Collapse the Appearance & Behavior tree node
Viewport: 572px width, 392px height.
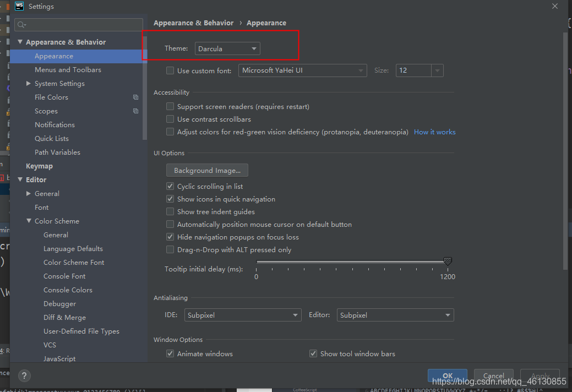click(x=20, y=42)
